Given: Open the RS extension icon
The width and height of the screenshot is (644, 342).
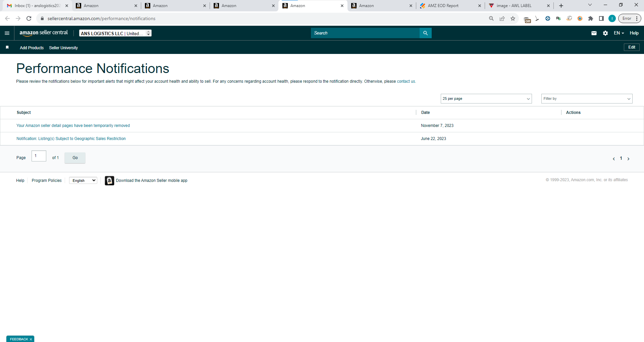Looking at the screenshot, I should tap(558, 18).
